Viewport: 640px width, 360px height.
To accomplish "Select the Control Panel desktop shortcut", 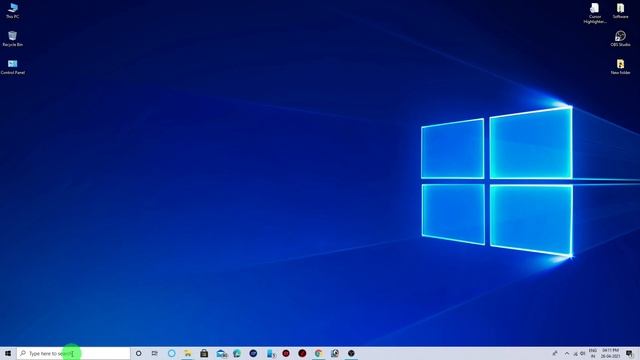I will click(x=13, y=67).
